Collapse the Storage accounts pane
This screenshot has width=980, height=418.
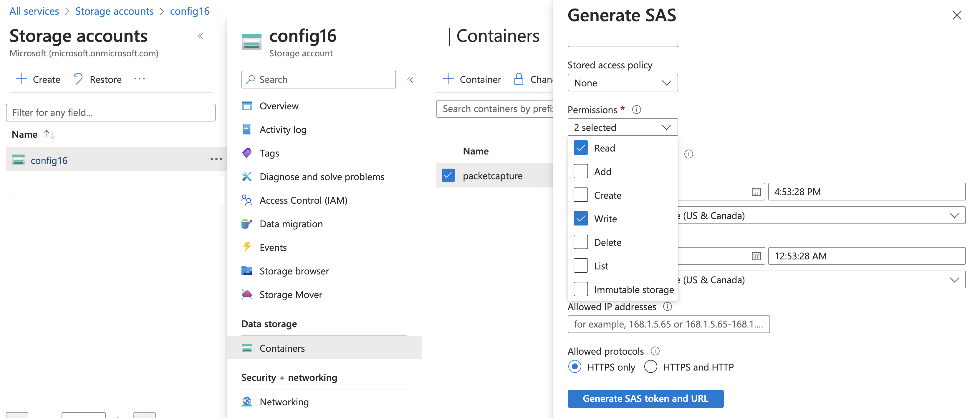(201, 36)
